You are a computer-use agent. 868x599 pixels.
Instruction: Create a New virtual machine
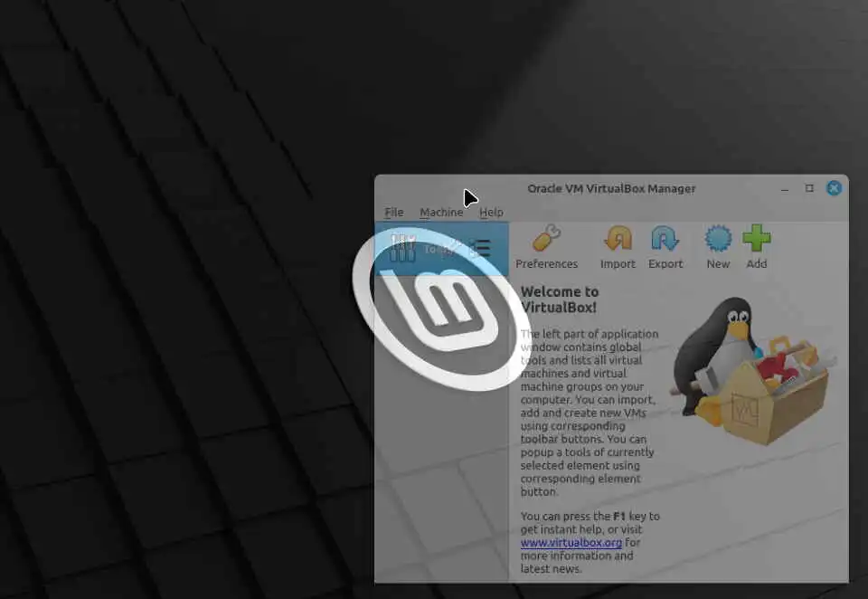(x=718, y=247)
